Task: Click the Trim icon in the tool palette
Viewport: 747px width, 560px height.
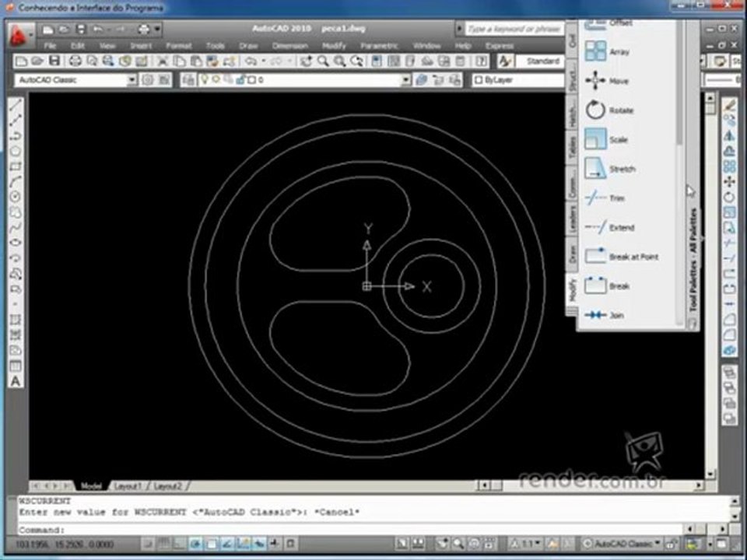Action: pyautogui.click(x=595, y=198)
